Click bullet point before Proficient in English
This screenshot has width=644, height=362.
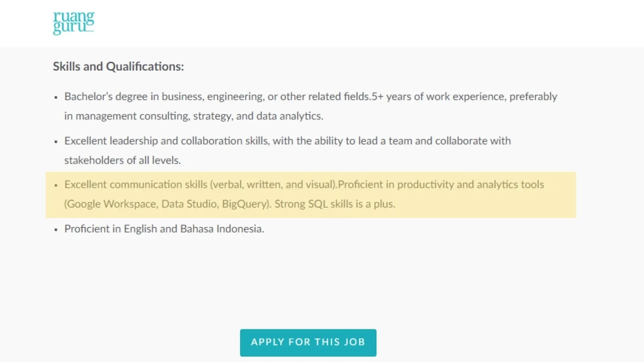click(x=56, y=230)
